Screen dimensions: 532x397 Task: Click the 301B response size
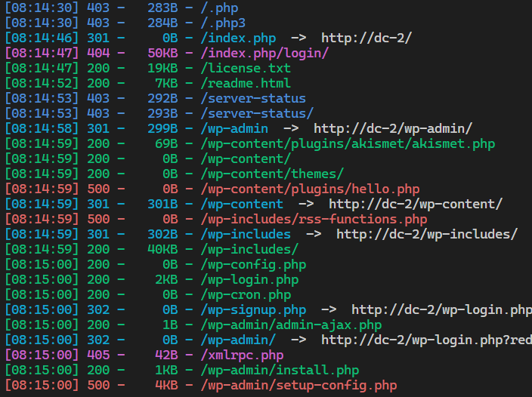point(162,204)
